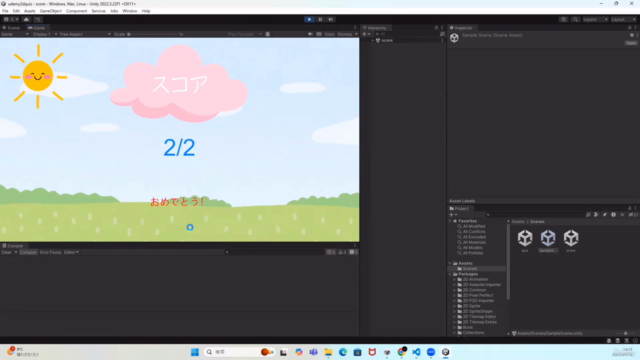Click the VSync icon beside Play Focused
This screenshot has height=360, width=640.
268,34
